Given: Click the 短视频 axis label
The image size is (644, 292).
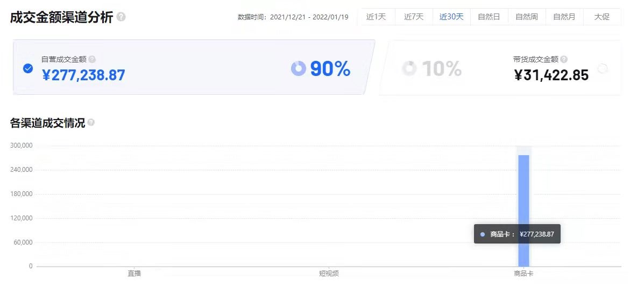Looking at the screenshot, I should 329,273.
